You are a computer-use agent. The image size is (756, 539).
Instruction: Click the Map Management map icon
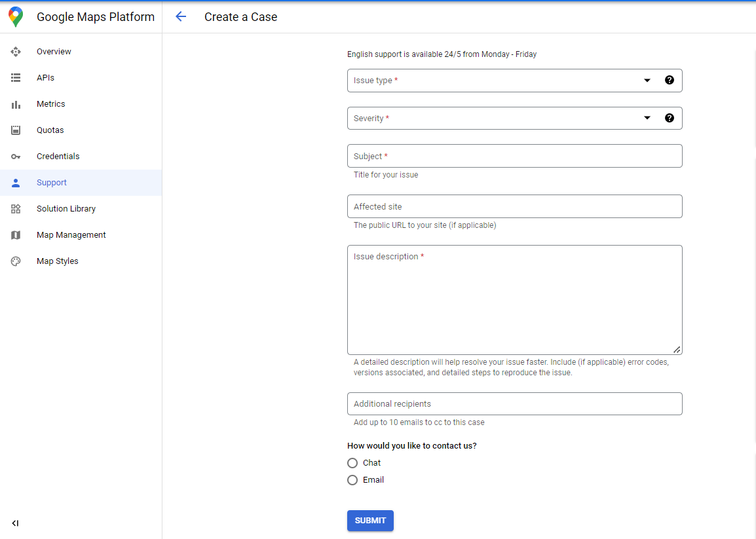[x=16, y=234]
